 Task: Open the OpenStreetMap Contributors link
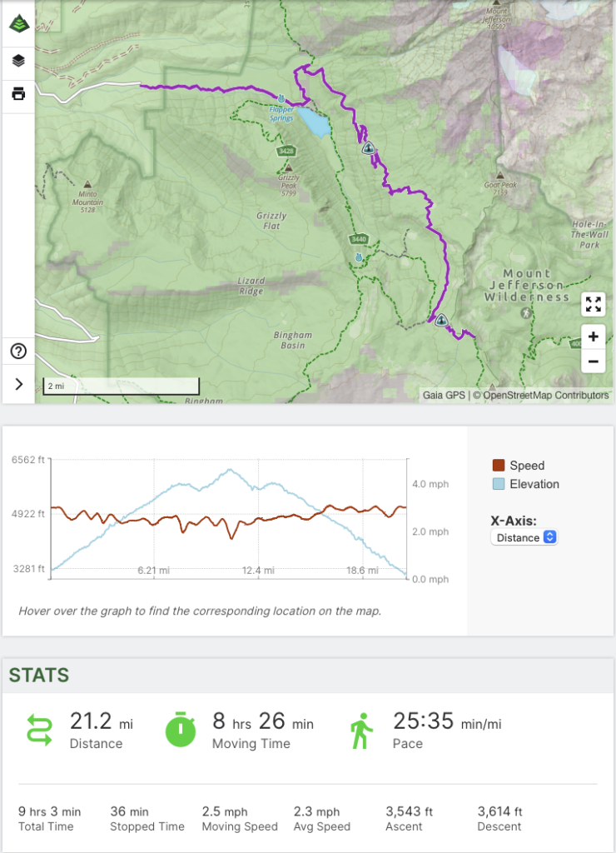click(541, 395)
